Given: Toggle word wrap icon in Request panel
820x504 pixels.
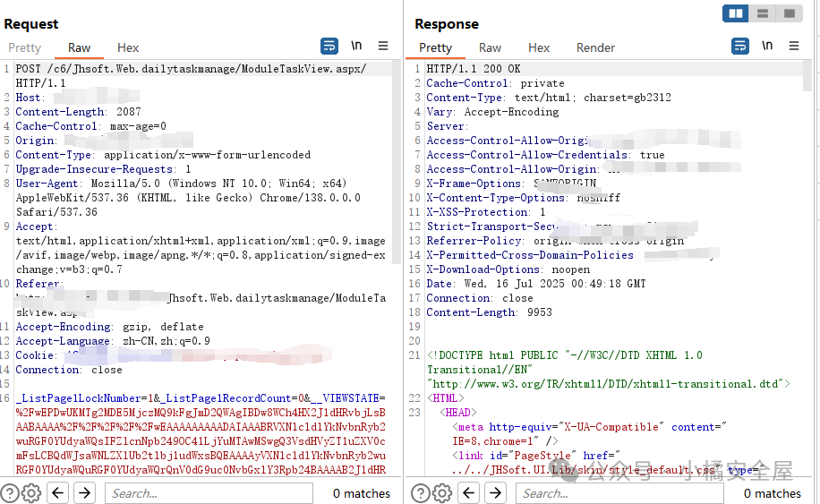Looking at the screenshot, I should 329,47.
